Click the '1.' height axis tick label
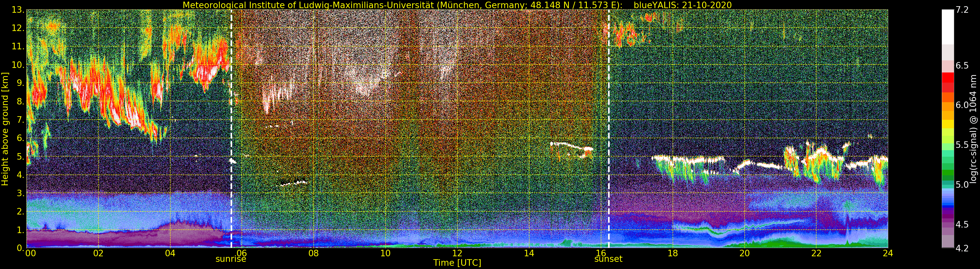This screenshot has height=269, width=980. [x=20, y=230]
